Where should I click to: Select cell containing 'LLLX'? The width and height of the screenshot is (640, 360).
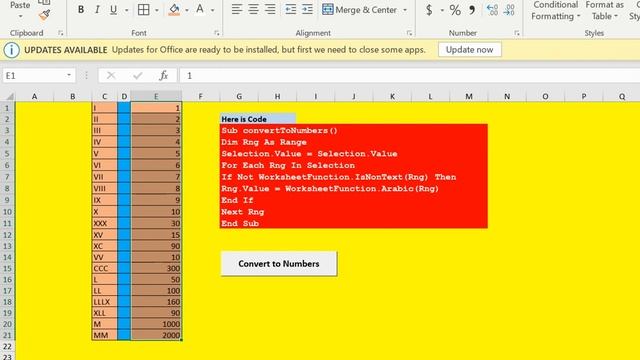tap(104, 302)
